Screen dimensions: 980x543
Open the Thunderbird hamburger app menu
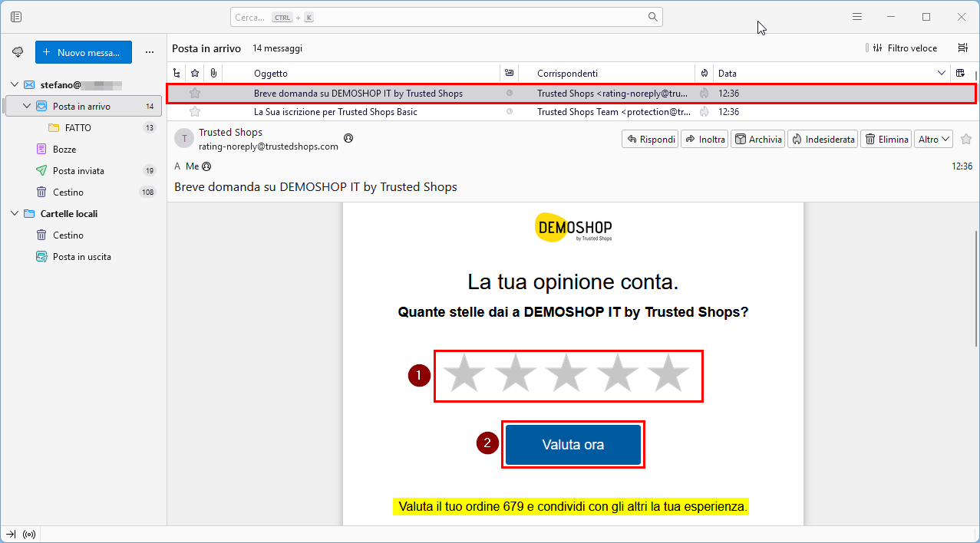click(857, 17)
